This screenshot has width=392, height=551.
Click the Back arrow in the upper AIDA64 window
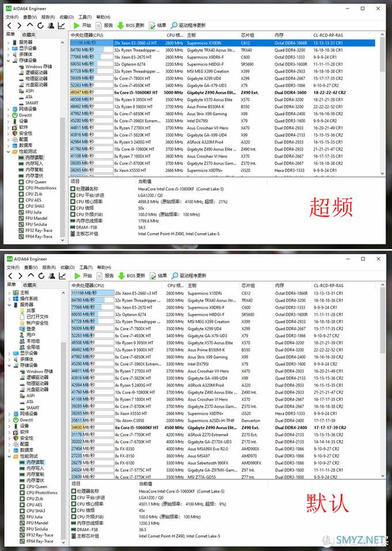tap(9, 25)
